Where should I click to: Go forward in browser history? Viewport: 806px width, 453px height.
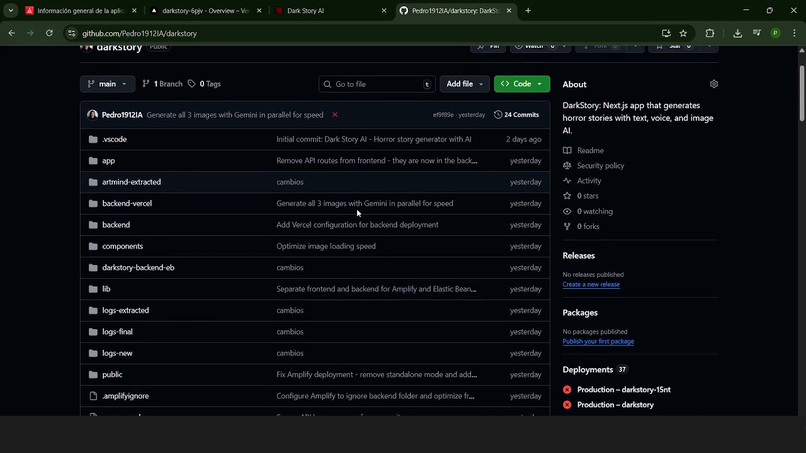(x=30, y=33)
